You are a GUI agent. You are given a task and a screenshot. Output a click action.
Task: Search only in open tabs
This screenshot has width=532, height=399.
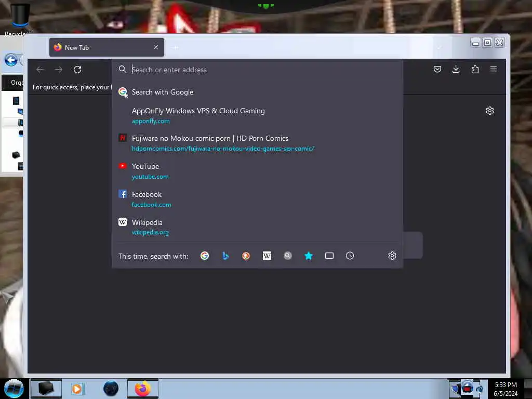pyautogui.click(x=329, y=256)
